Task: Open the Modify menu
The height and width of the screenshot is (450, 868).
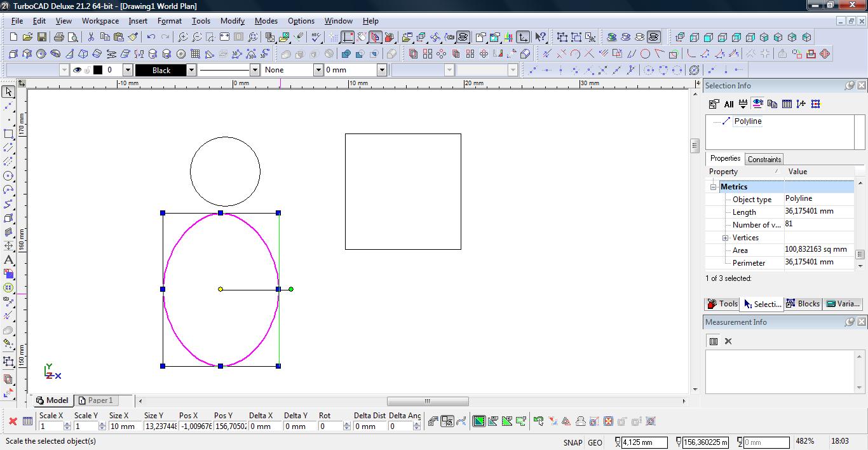Action: click(232, 20)
